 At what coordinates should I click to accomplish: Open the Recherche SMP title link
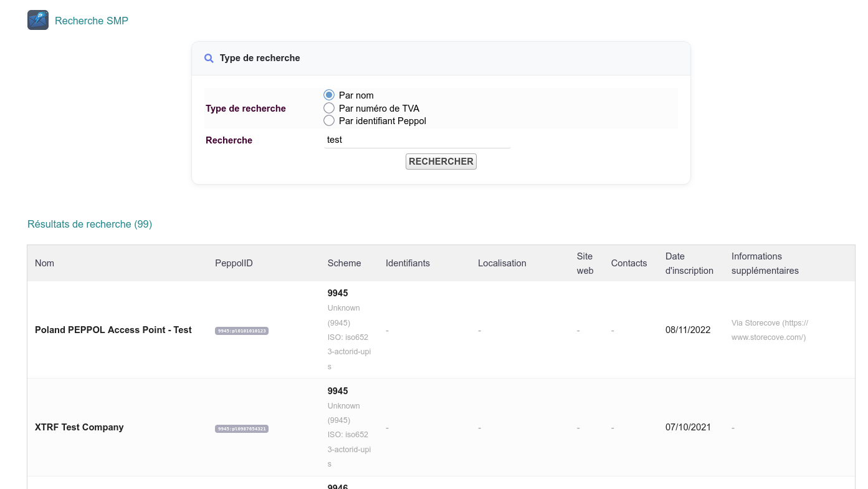pyautogui.click(x=92, y=21)
